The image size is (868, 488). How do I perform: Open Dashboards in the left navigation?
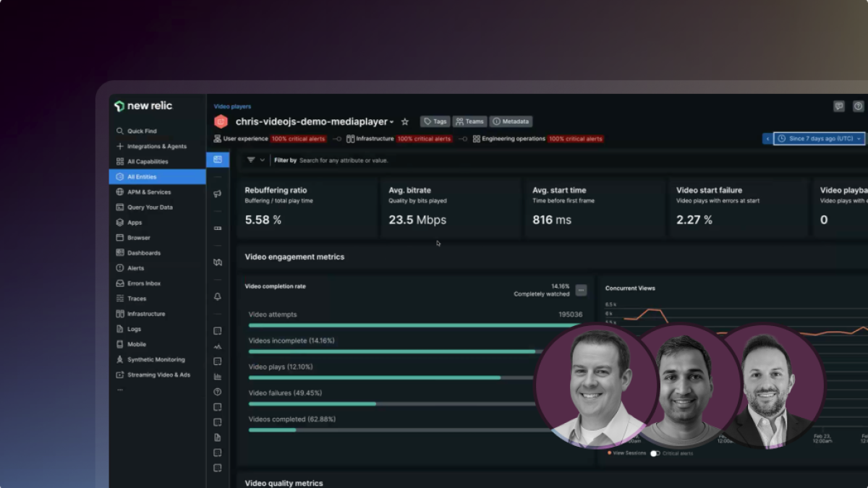(143, 253)
